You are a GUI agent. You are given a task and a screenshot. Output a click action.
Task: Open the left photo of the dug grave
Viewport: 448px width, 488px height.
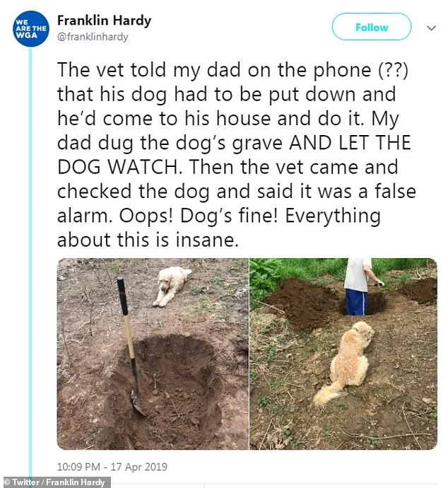click(x=153, y=354)
